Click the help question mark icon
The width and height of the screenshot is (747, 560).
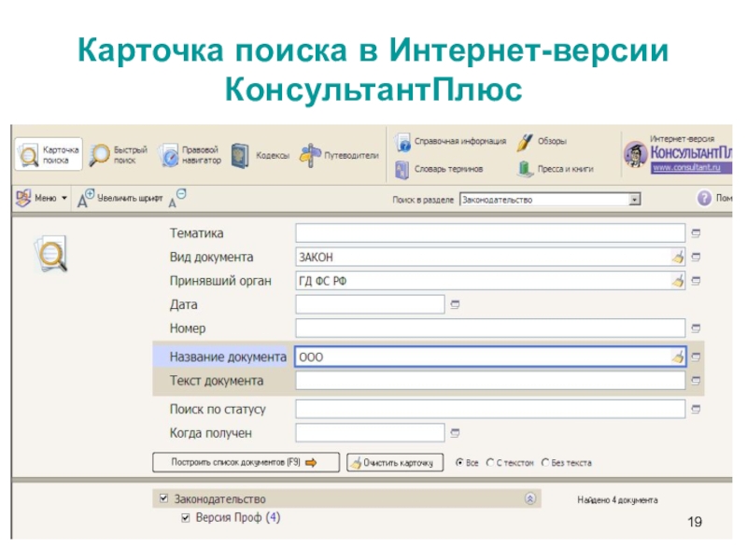coord(704,198)
